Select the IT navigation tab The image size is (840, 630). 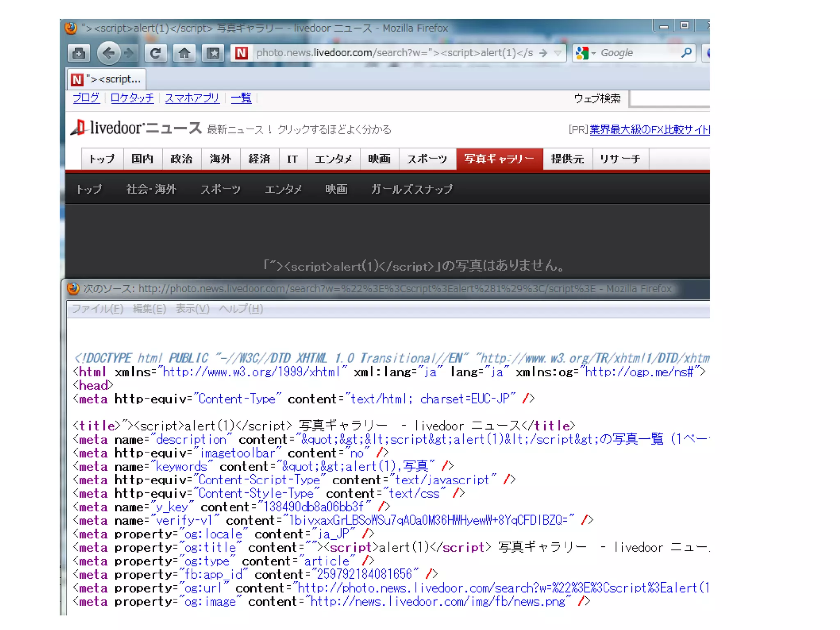292,159
